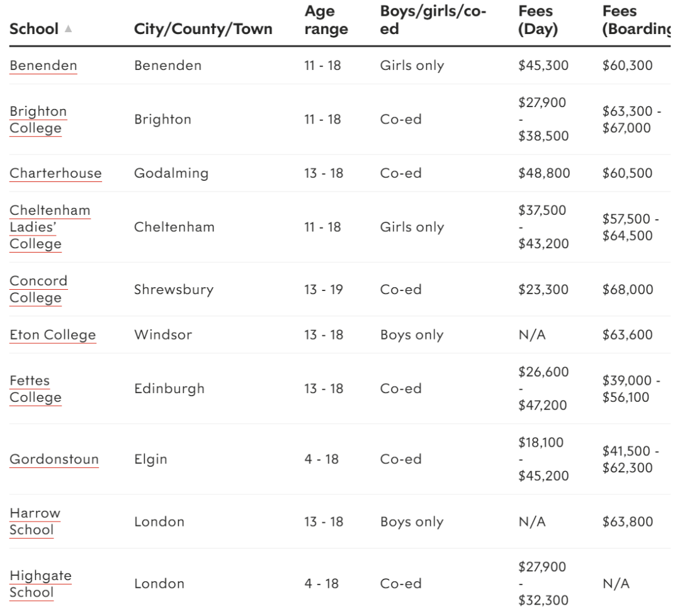
Task: Visit the Charterhouse school page
Action: [55, 173]
